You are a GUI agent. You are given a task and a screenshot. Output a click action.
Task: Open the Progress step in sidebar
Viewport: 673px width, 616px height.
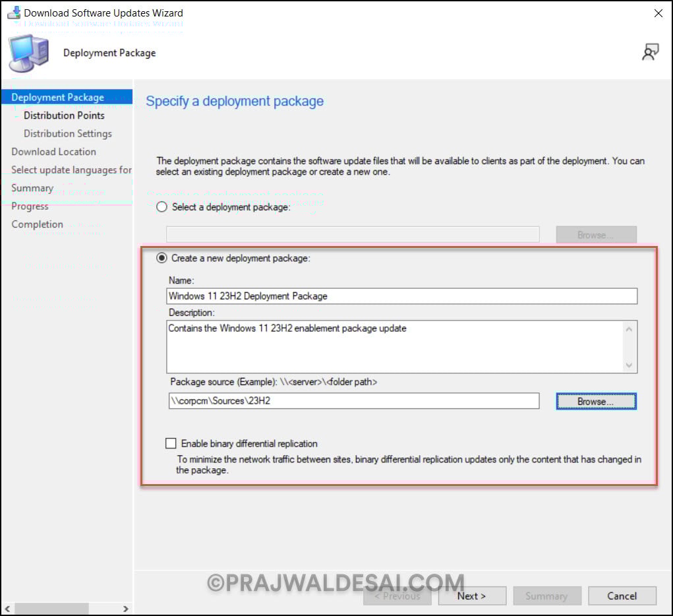tap(30, 206)
